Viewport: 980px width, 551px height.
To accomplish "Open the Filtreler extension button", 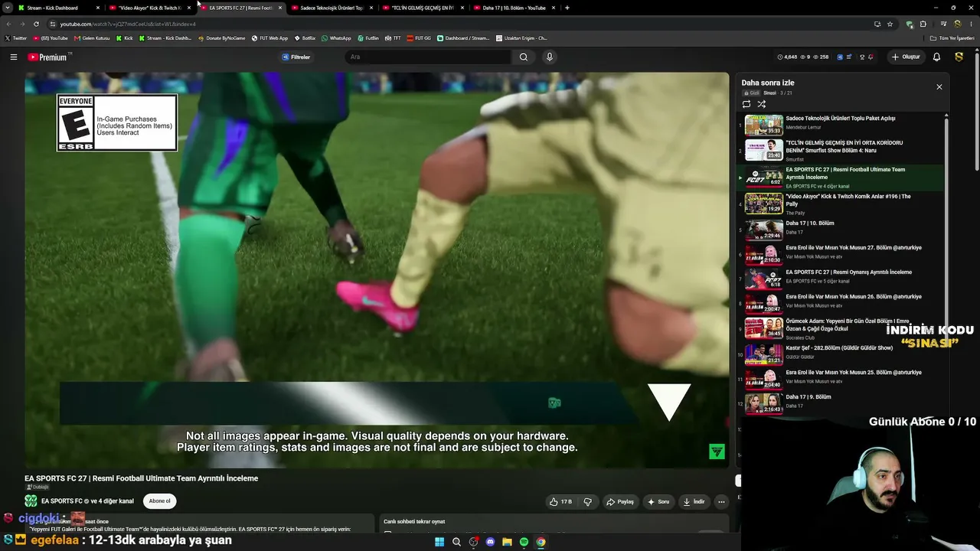I will pyautogui.click(x=296, y=57).
